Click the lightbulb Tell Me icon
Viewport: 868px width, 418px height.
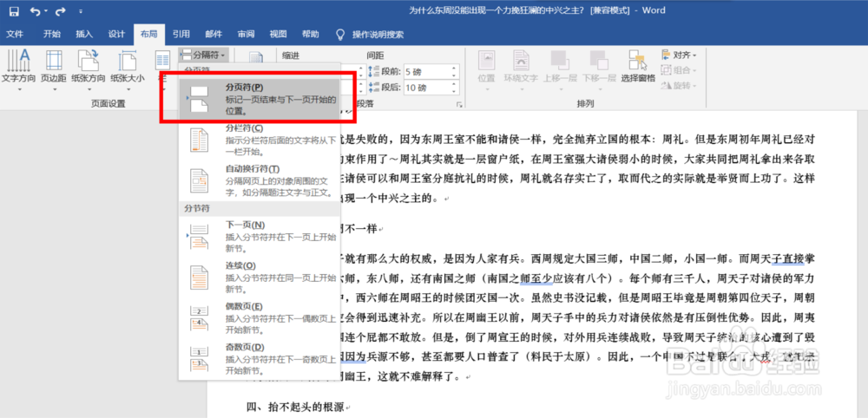tap(341, 35)
